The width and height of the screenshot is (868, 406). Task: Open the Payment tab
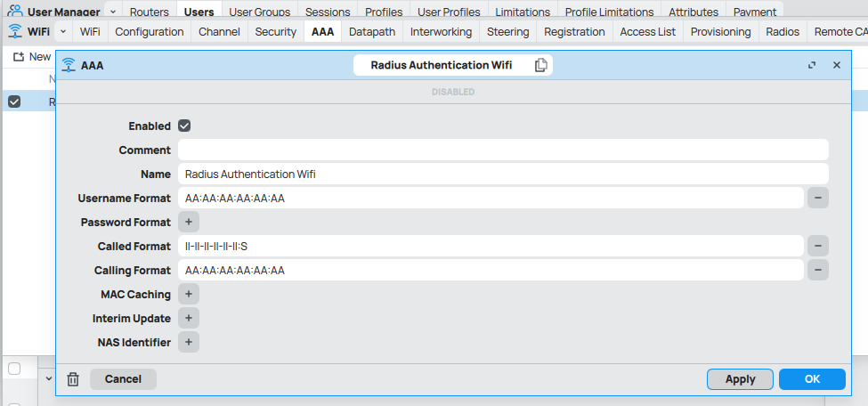tap(755, 12)
